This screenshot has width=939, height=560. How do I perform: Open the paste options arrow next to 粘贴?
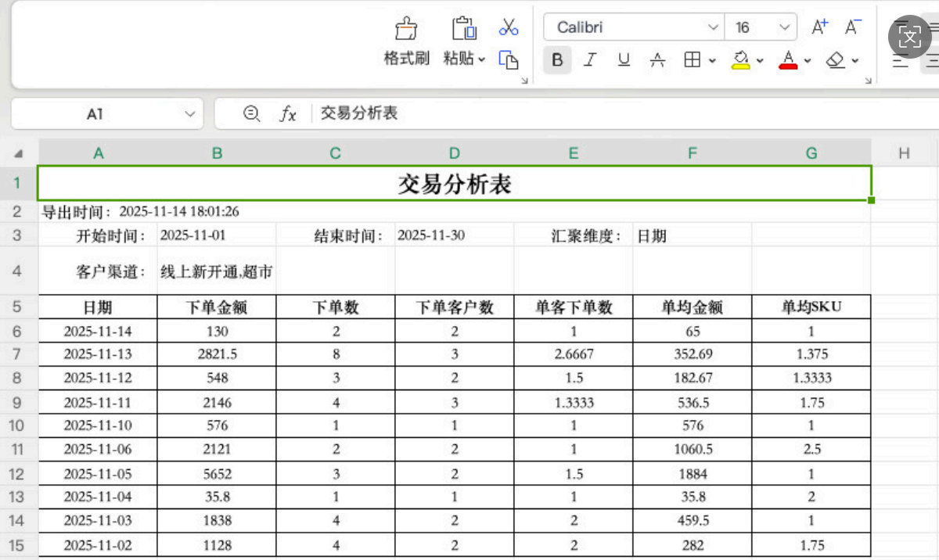click(482, 59)
